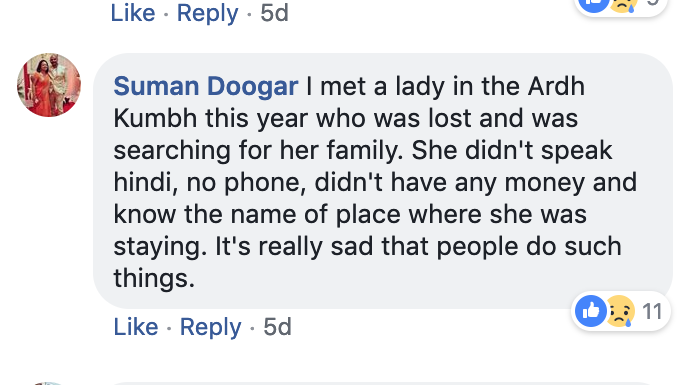Click the words 'Ardh' in the comment

tap(556, 86)
